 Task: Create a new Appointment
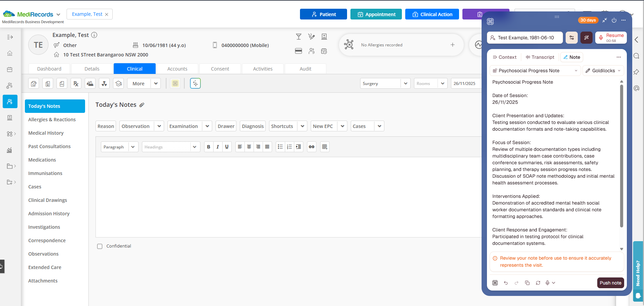tap(376, 14)
